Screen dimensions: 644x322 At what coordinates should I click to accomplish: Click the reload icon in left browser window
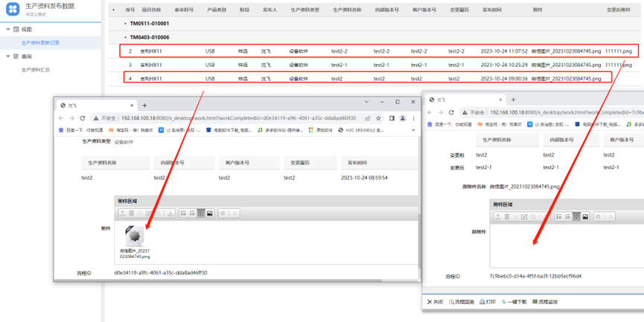(83, 118)
